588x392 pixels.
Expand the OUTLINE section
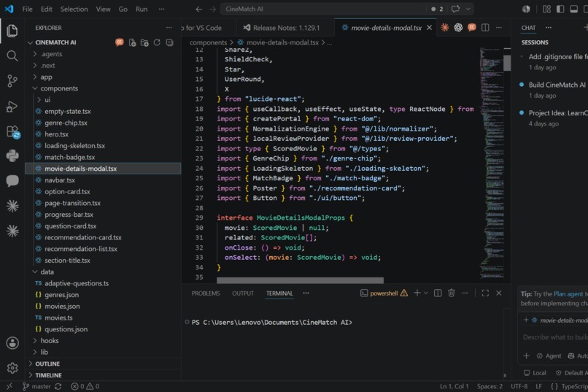tap(47, 364)
